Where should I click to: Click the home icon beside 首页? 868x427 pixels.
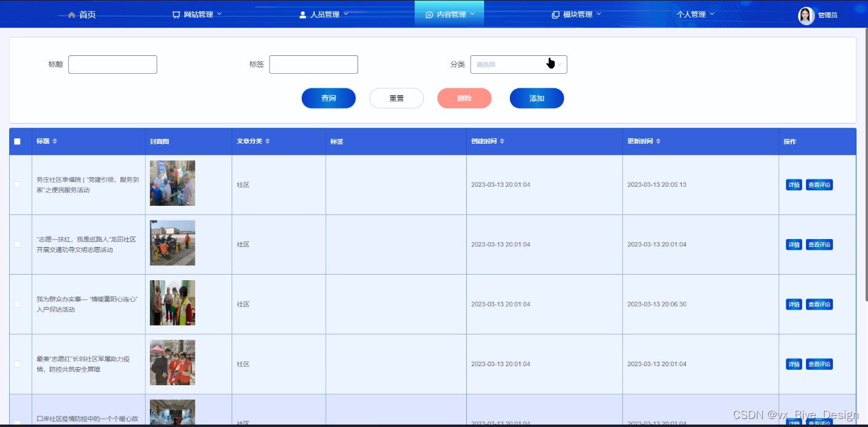[71, 14]
